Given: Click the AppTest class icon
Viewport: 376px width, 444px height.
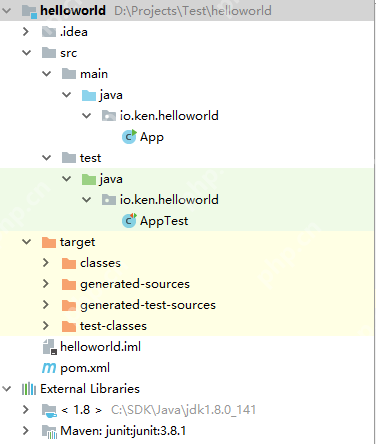Looking at the screenshot, I should 129,221.
